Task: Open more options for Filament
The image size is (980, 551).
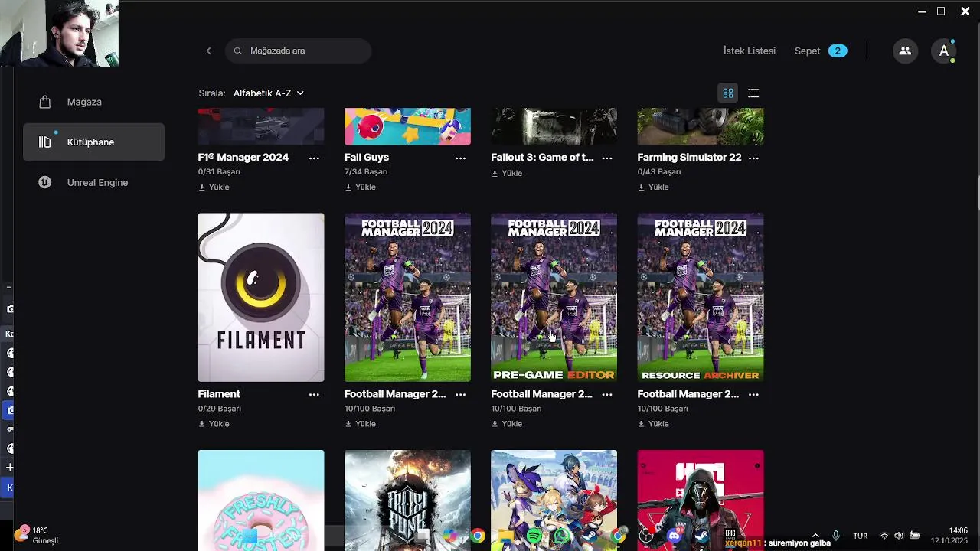Action: [x=314, y=394]
